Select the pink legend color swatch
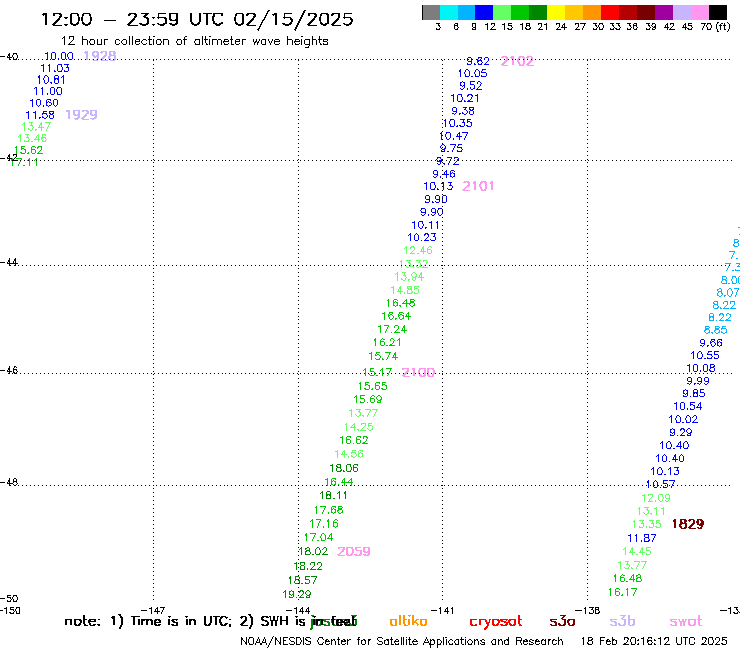The height and width of the screenshot is (650, 740). pos(699,12)
